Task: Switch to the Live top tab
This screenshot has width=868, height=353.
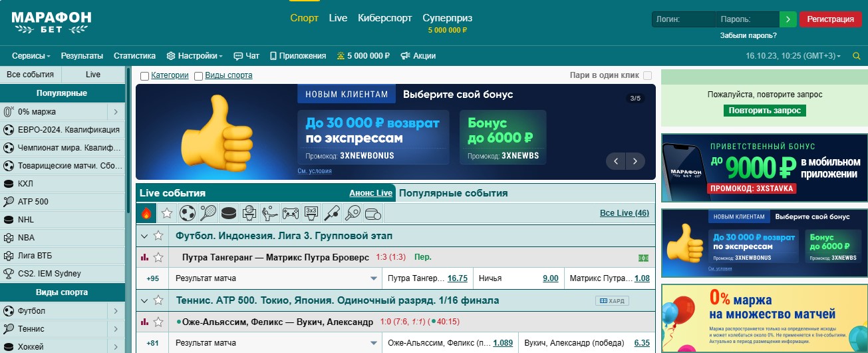Action: [338, 18]
